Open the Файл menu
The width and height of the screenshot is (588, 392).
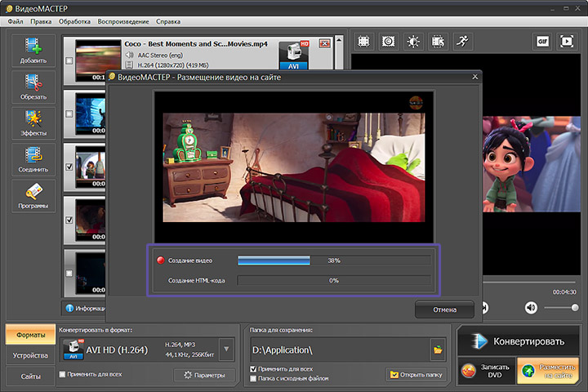[x=16, y=21]
